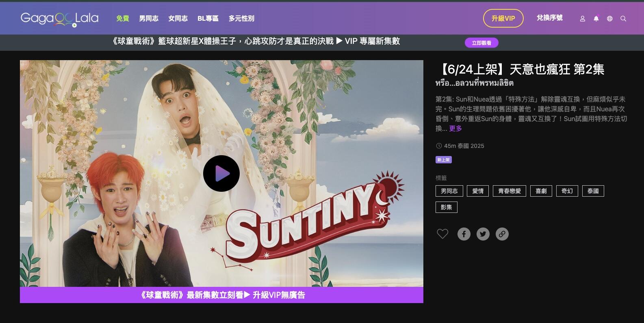Select the 愛情 tag
Image resolution: width=644 pixels, height=323 pixels.
click(x=478, y=191)
